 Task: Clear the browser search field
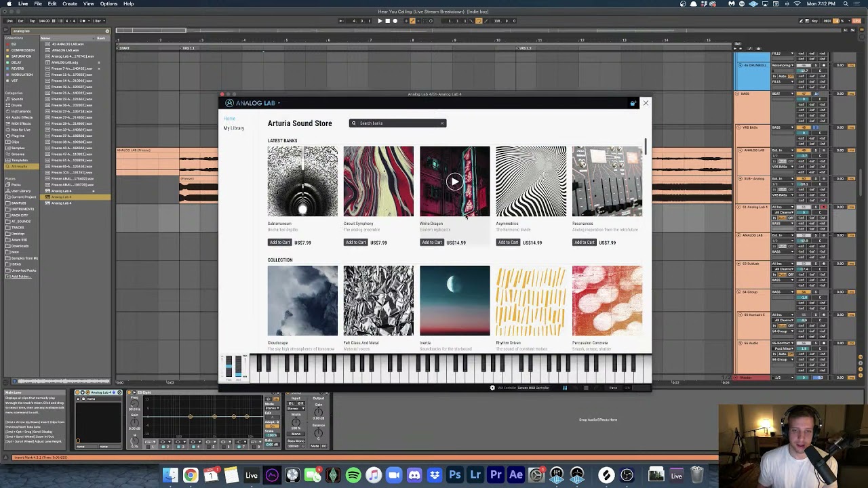pyautogui.click(x=107, y=31)
